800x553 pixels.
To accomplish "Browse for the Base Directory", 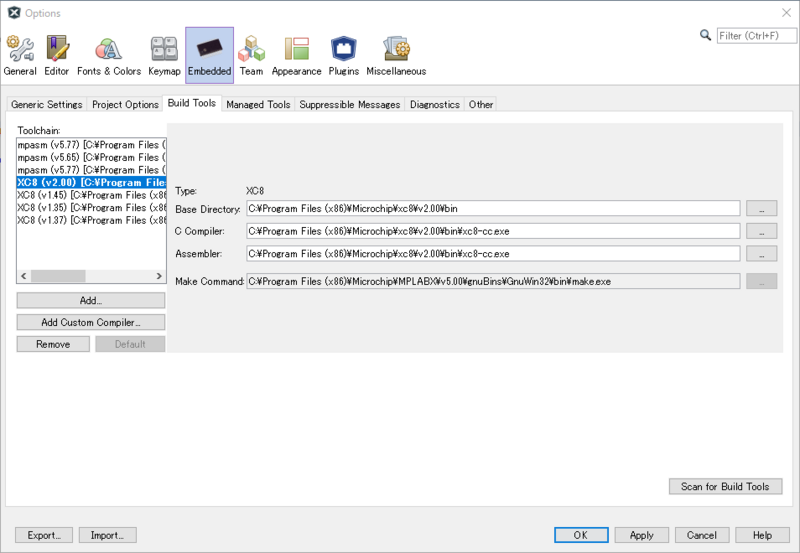I will pyautogui.click(x=761, y=209).
